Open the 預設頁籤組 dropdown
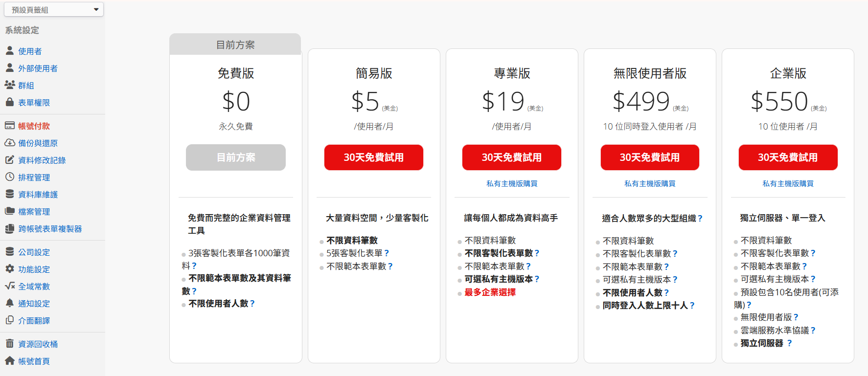 point(54,10)
